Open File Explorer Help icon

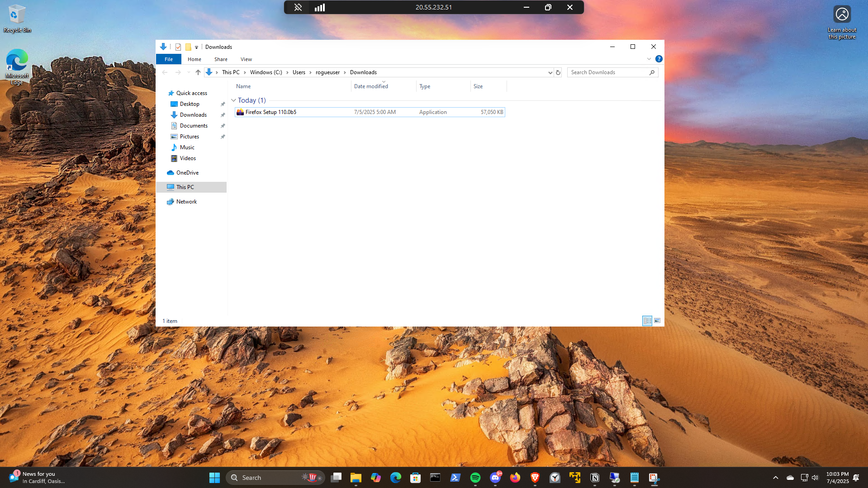[x=659, y=59]
